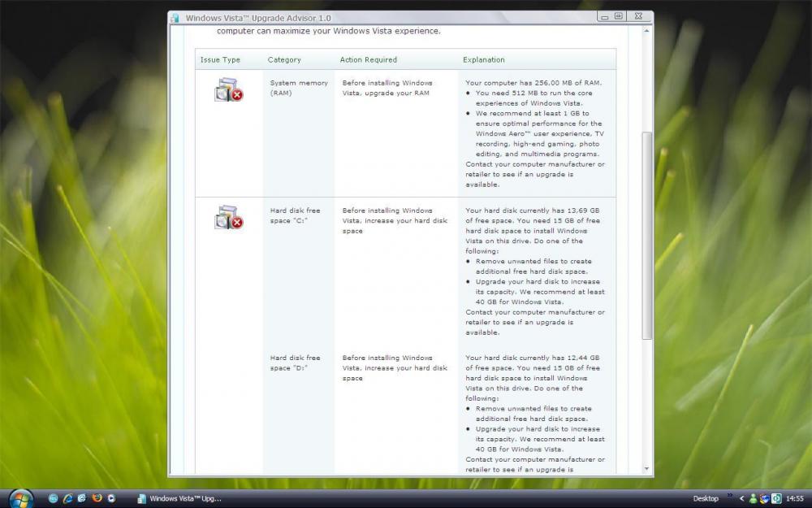Click "You need 512 MB" bullet text

pyautogui.click(x=534, y=98)
